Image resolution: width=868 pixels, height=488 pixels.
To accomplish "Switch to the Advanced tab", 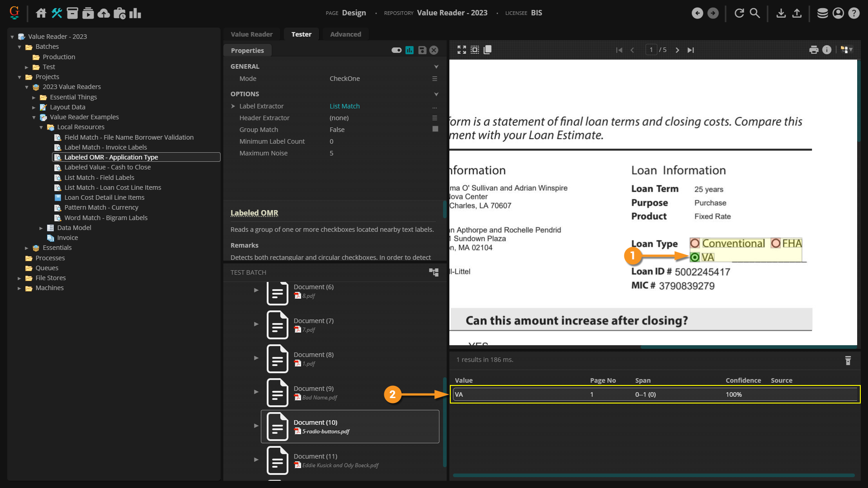I will [345, 34].
